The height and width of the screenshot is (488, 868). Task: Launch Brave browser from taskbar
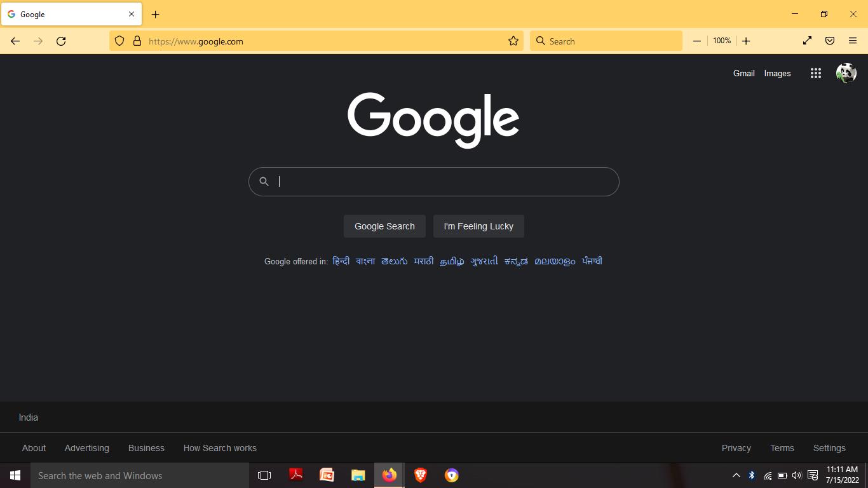pyautogui.click(x=420, y=475)
